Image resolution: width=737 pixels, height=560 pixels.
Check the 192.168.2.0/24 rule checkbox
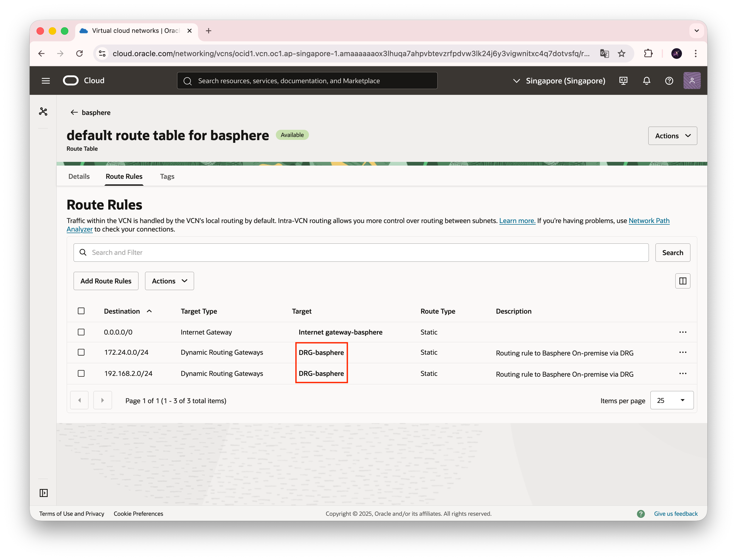[81, 373]
